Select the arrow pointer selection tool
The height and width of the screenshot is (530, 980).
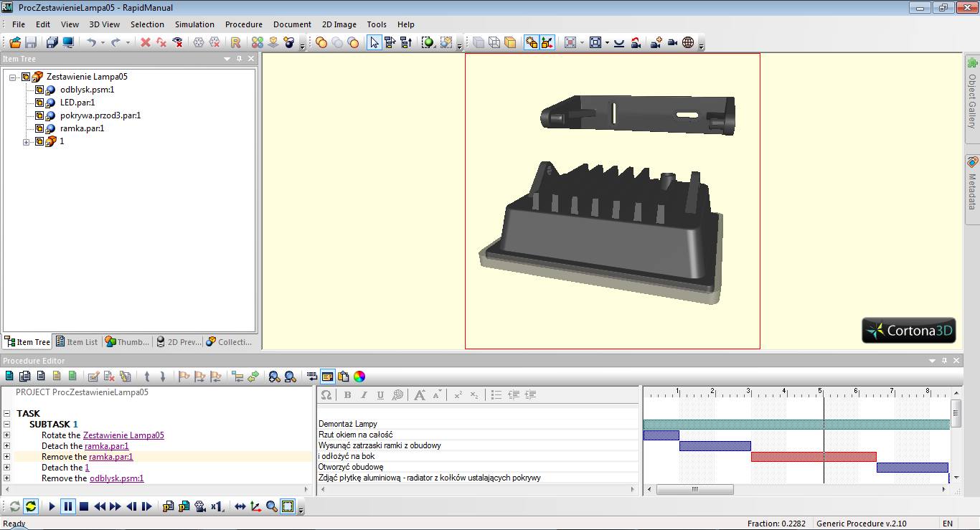374,43
